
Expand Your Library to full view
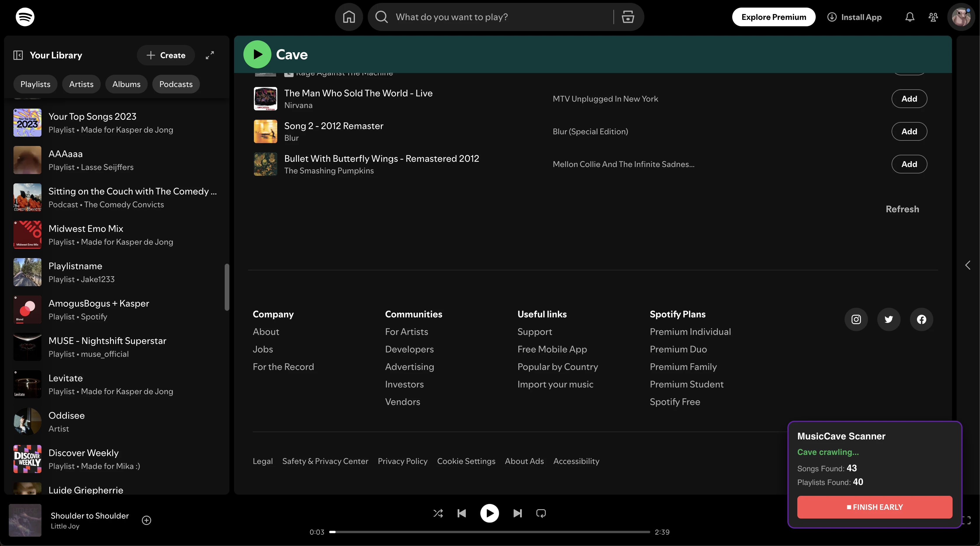(210, 55)
